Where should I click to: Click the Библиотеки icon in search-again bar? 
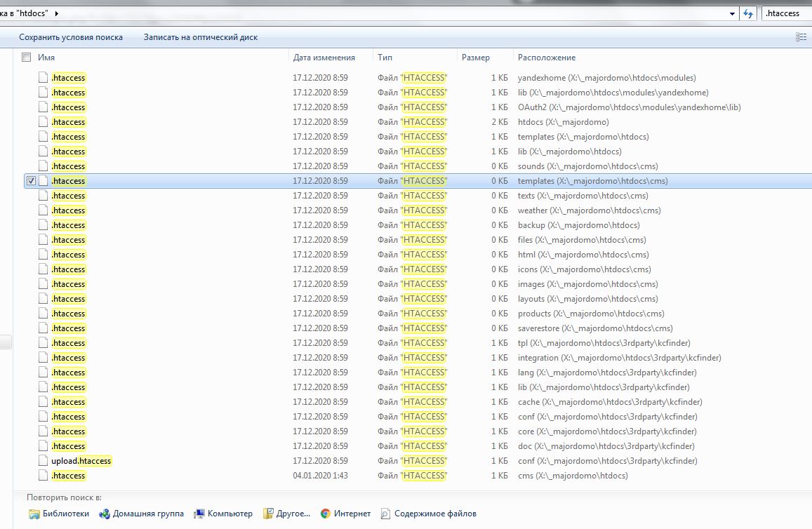tap(34, 514)
